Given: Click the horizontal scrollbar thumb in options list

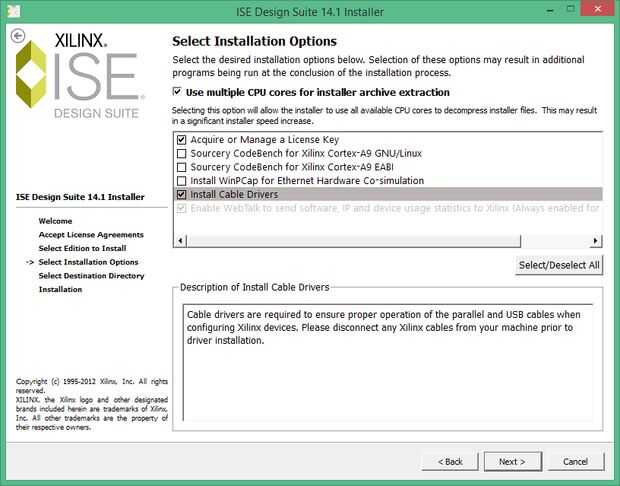Looking at the screenshot, I should (x=353, y=240).
